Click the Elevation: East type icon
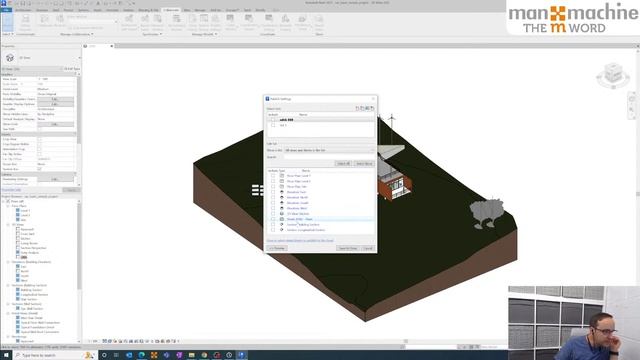Screen dimensions: 640x360 [x=282, y=192]
